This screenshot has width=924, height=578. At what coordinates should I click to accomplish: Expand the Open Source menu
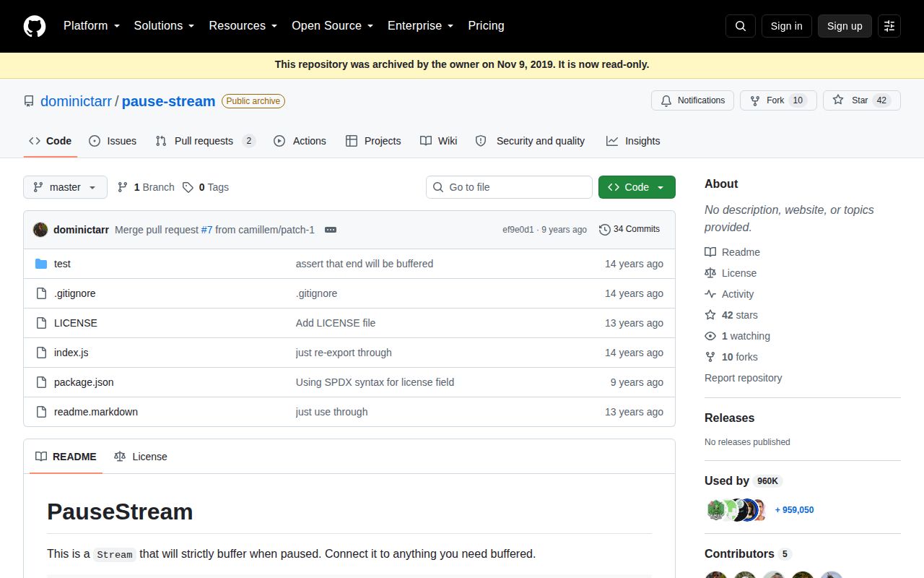pyautogui.click(x=333, y=26)
